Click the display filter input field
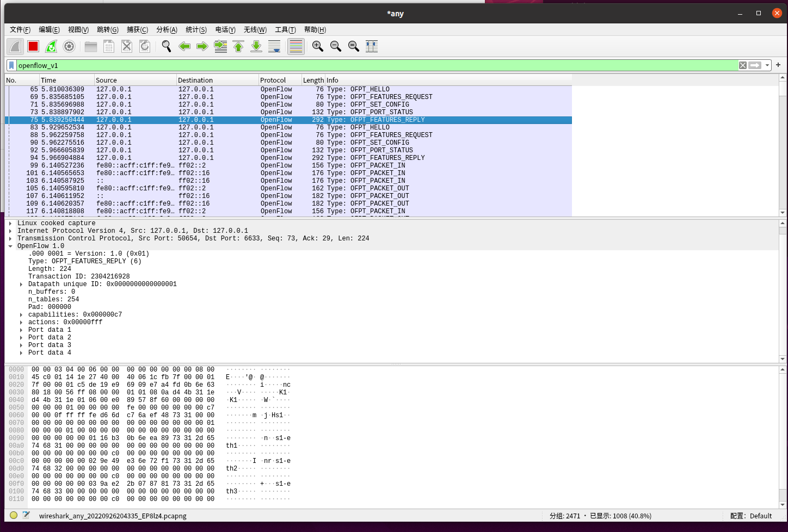 pos(377,65)
